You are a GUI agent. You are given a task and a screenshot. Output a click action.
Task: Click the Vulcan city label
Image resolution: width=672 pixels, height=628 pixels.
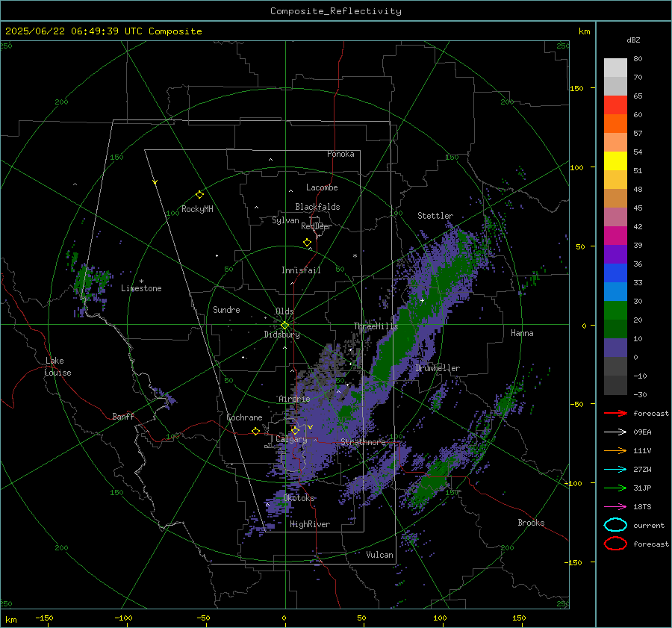[x=379, y=555]
